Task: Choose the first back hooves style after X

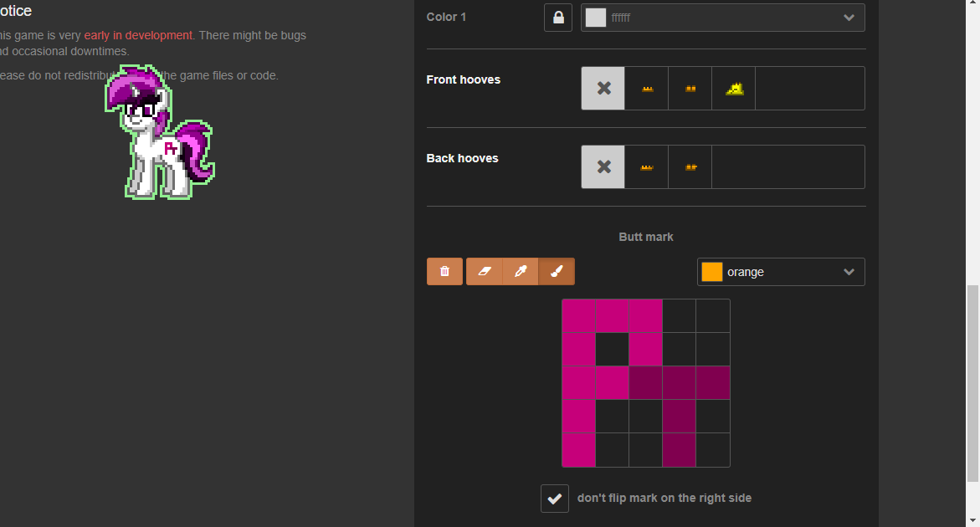Action: tap(647, 166)
